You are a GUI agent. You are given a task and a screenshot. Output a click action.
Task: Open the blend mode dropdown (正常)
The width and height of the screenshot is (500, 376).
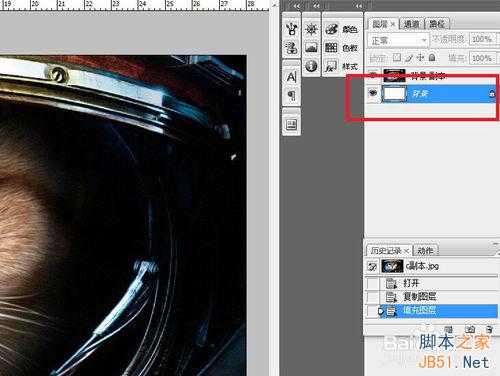[398, 41]
